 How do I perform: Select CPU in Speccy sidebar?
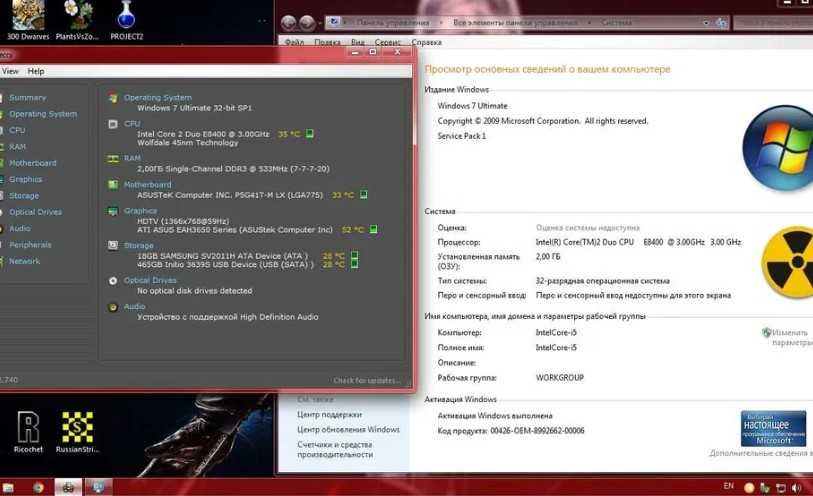[17, 130]
